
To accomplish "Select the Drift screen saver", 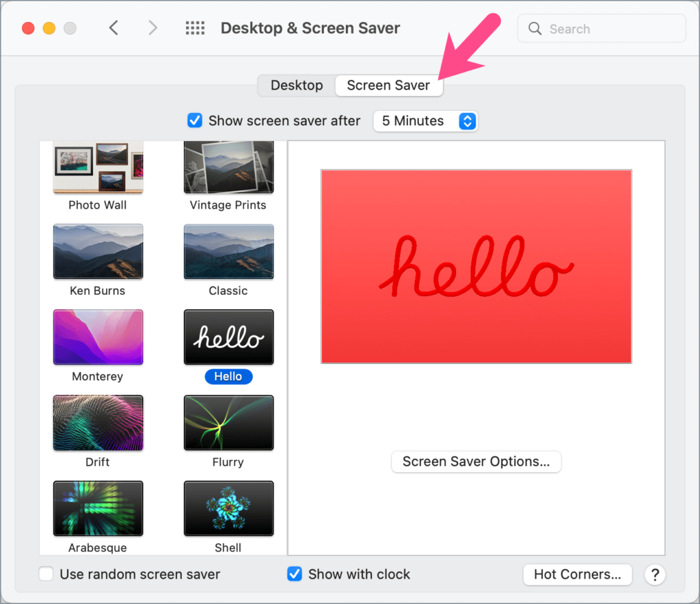I will tap(97, 423).
